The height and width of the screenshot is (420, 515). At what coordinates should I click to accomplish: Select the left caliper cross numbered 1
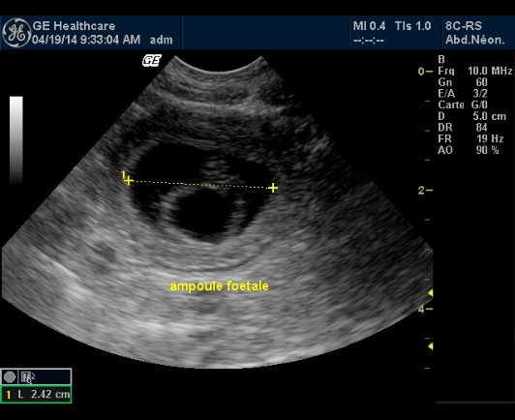point(129,180)
